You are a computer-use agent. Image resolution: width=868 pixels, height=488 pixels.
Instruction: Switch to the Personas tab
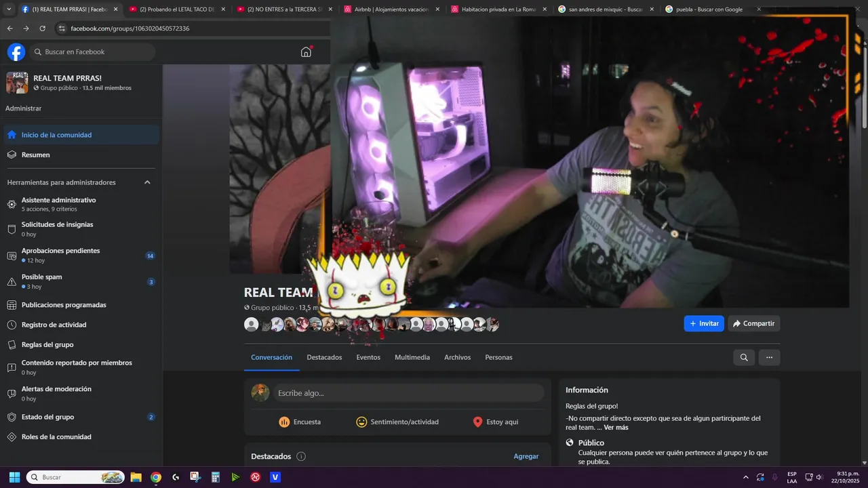498,357
